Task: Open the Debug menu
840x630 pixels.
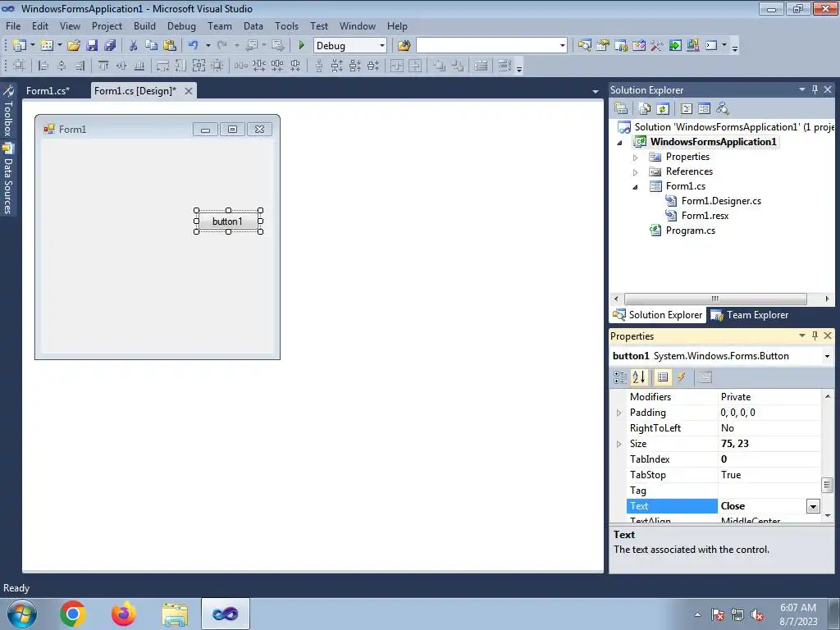Action: (181, 25)
